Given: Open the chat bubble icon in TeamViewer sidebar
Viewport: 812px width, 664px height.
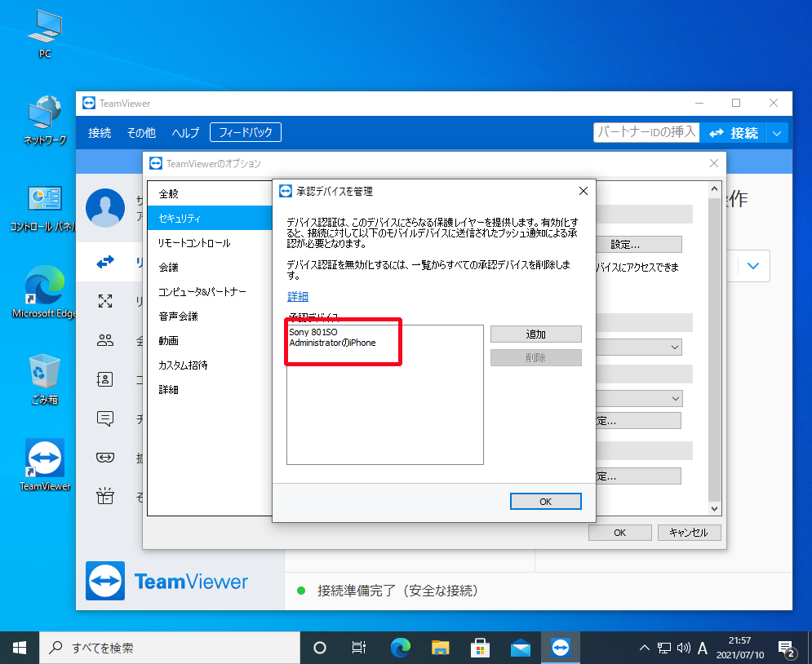Looking at the screenshot, I should tap(105, 418).
